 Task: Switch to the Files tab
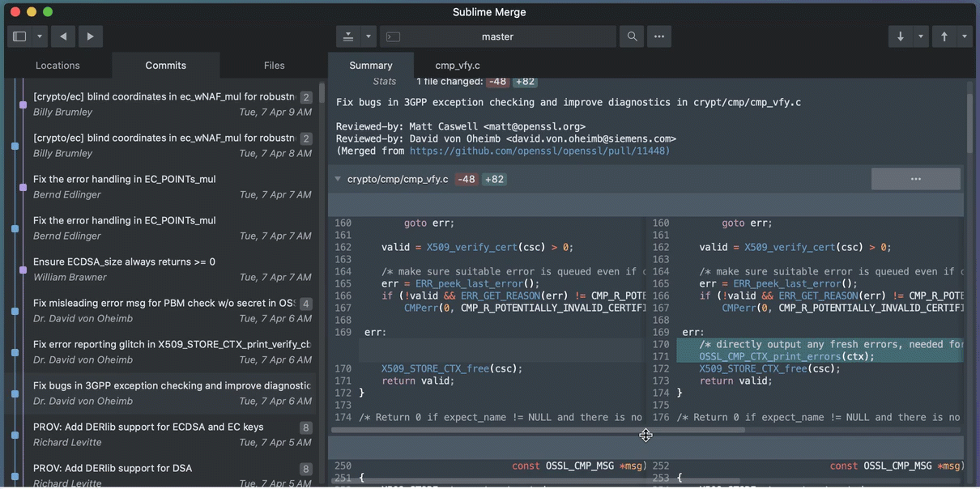(x=274, y=66)
